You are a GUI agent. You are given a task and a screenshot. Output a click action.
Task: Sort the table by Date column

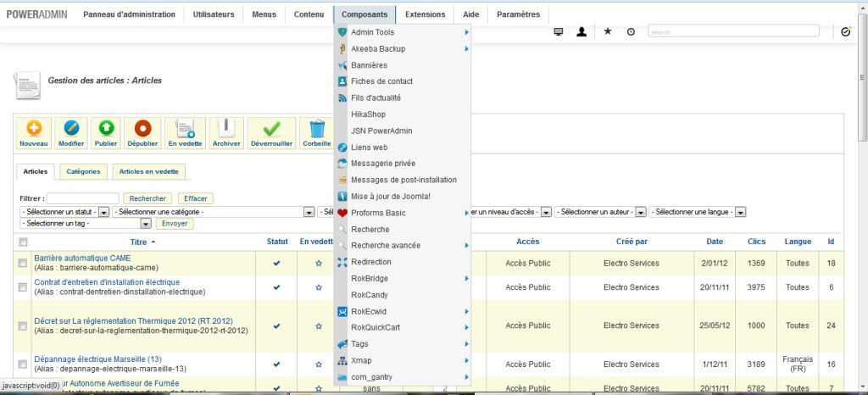click(x=715, y=242)
